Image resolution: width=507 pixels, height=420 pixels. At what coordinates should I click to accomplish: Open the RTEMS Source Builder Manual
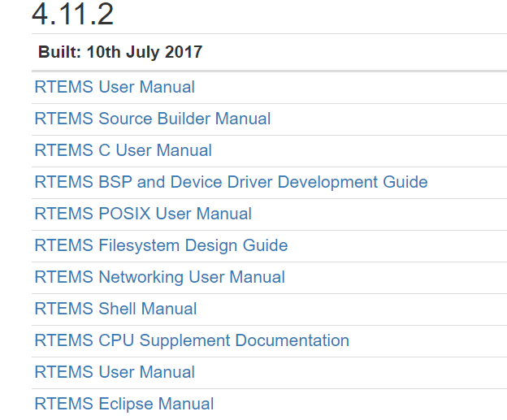152,119
